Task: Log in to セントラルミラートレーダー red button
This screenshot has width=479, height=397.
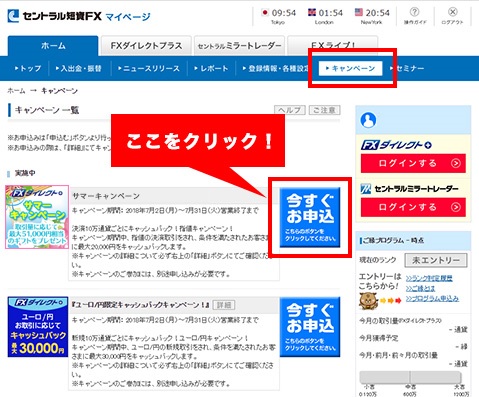Action: [x=413, y=207]
